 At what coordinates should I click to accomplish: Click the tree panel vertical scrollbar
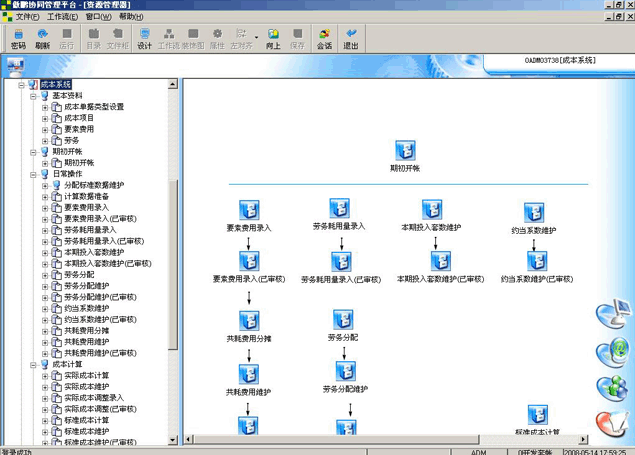coord(176,260)
